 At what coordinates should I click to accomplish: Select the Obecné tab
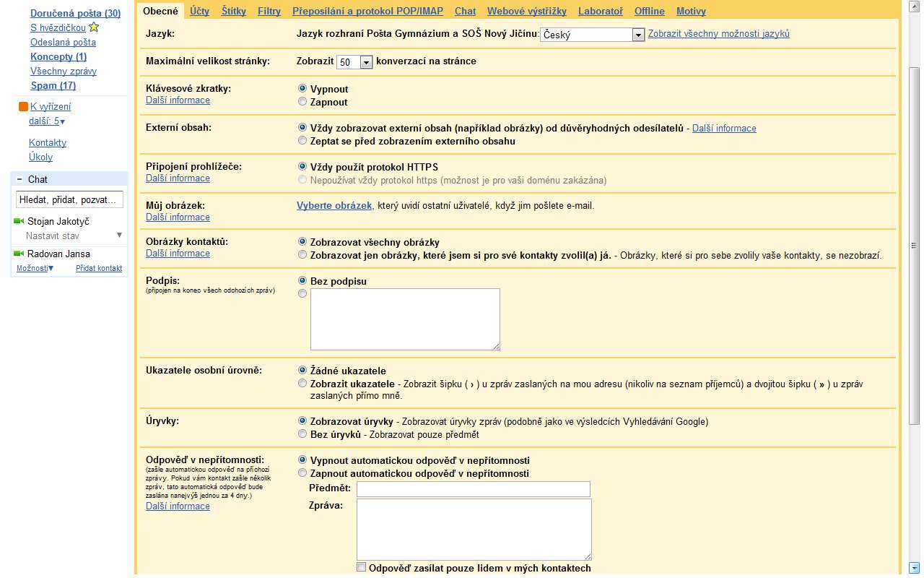(x=160, y=11)
